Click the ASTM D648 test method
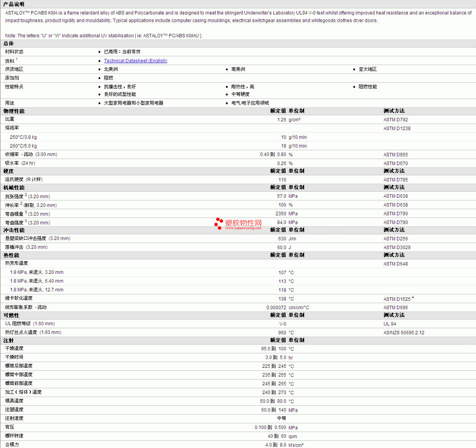This screenshot has width=476, height=448. [395, 264]
